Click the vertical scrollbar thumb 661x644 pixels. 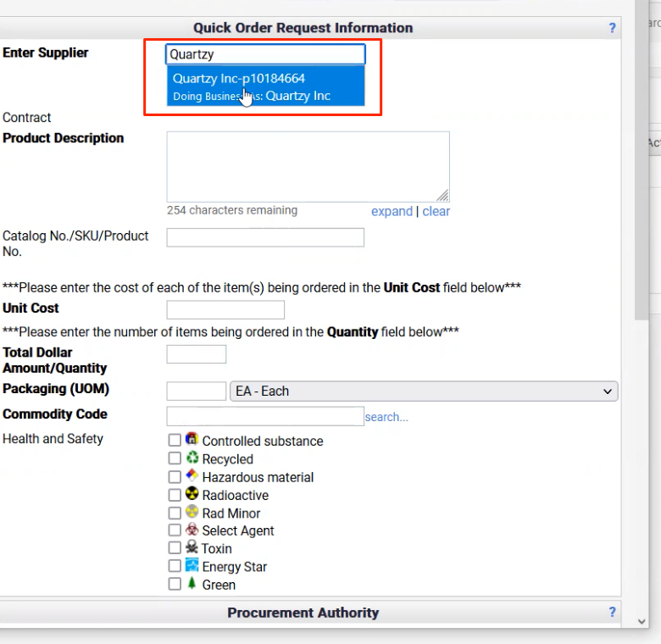[x=642, y=160]
